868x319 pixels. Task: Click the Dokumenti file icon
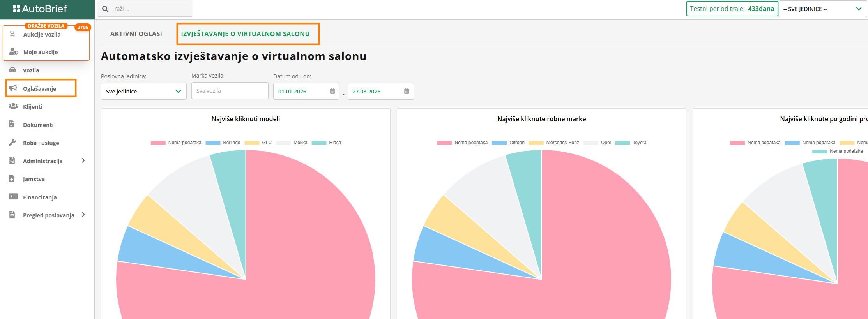click(x=12, y=124)
